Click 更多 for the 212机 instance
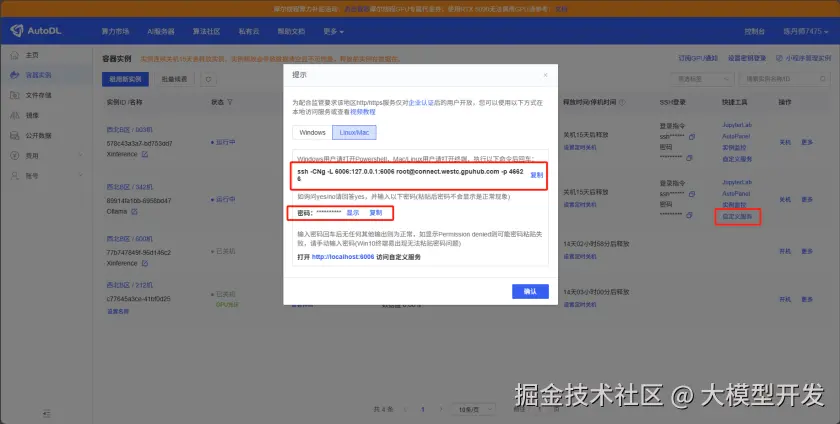Image resolution: width=840 pixels, height=424 pixels. tap(807, 299)
